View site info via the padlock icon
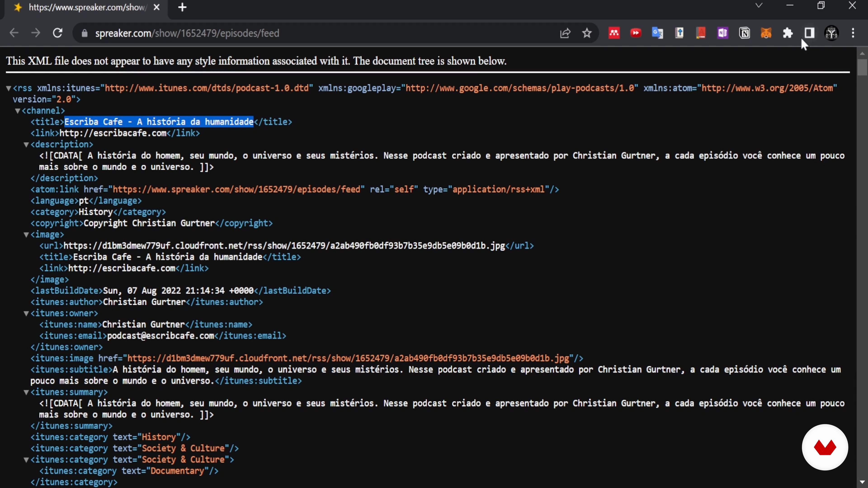Image resolution: width=868 pixels, height=488 pixels. 85,33
